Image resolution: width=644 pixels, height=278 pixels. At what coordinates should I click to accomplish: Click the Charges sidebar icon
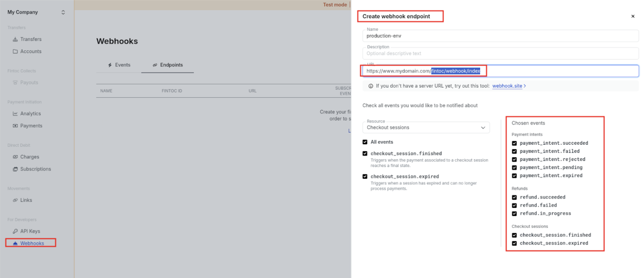pos(15,157)
